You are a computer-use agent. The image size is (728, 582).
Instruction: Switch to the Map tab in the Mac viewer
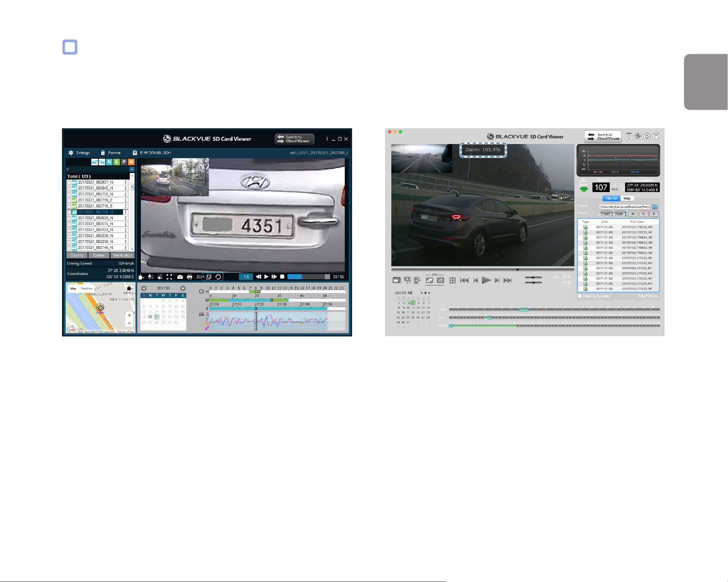(627, 199)
